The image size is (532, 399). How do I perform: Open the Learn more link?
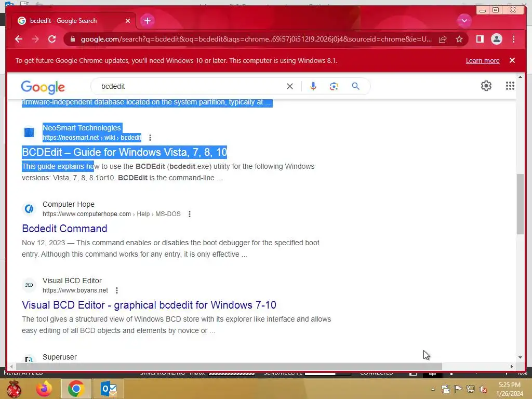(x=483, y=61)
